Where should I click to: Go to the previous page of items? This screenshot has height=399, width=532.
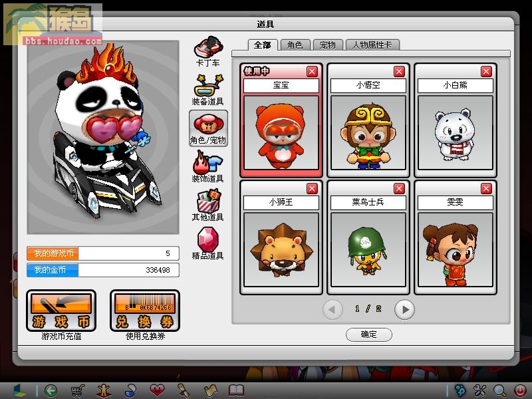point(332,309)
